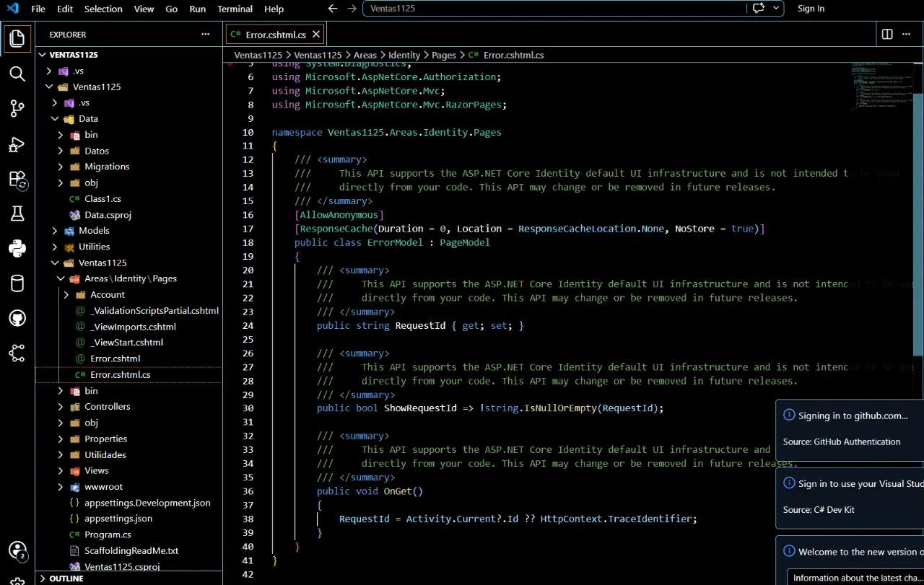Click the Ventas1125 command center search box
Screen dimensions: 924x585
pyautogui.click(x=554, y=9)
